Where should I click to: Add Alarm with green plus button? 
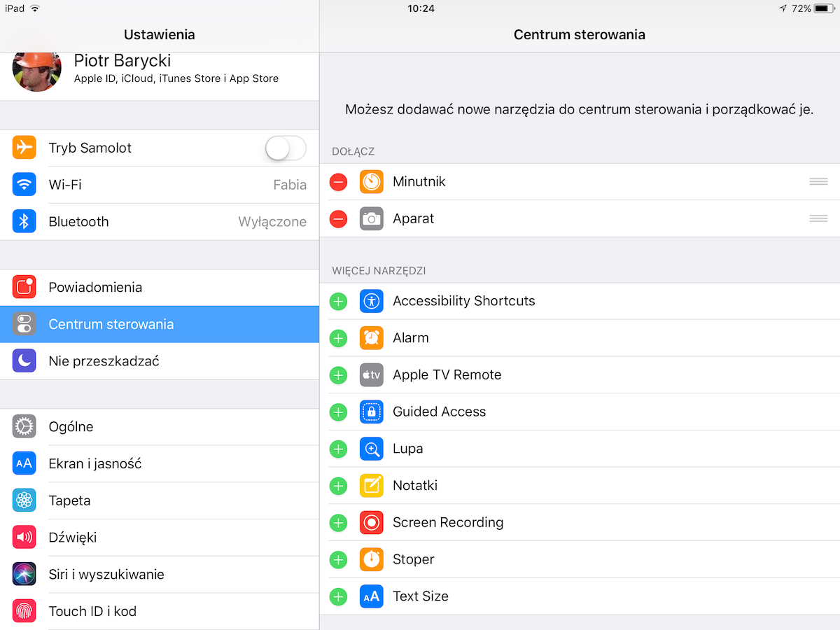pos(338,338)
